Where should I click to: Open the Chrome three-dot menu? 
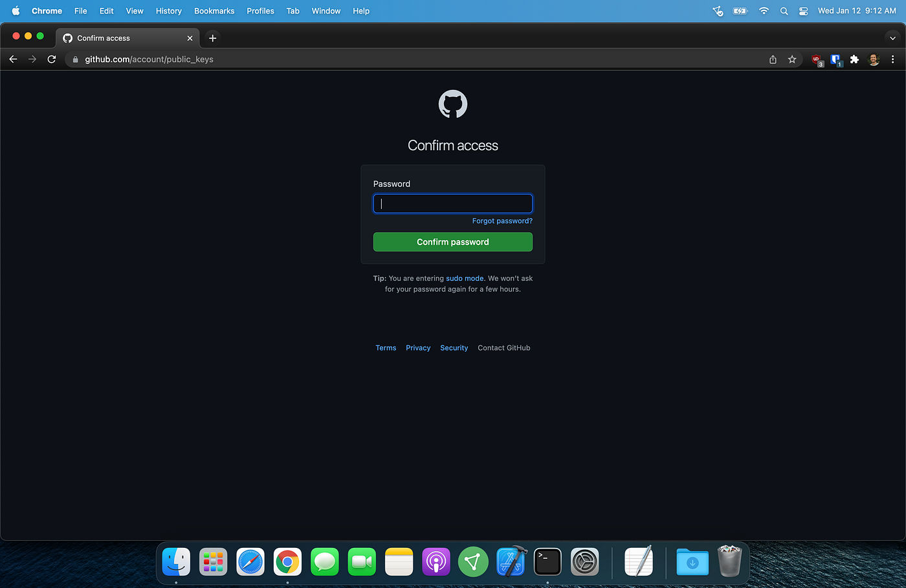[892, 60]
